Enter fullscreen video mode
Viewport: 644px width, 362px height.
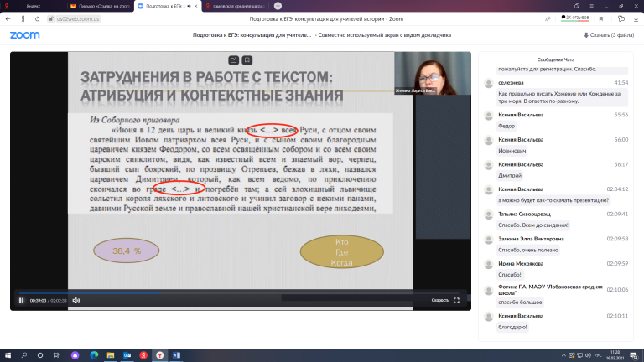pos(456,301)
